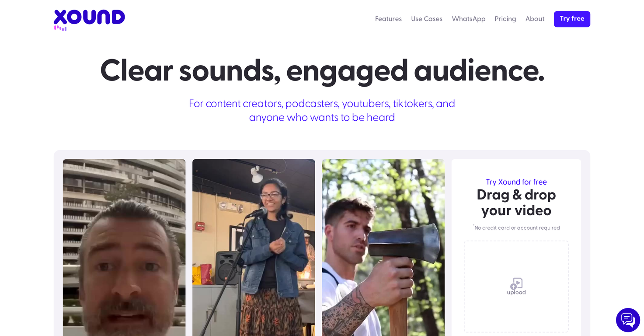Click the 'upload' label below the icon
Screen dimensions: 644x336
(x=516, y=292)
